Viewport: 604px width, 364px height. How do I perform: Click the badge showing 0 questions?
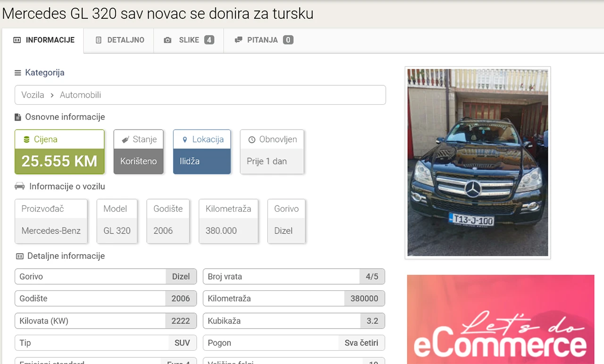pos(288,40)
